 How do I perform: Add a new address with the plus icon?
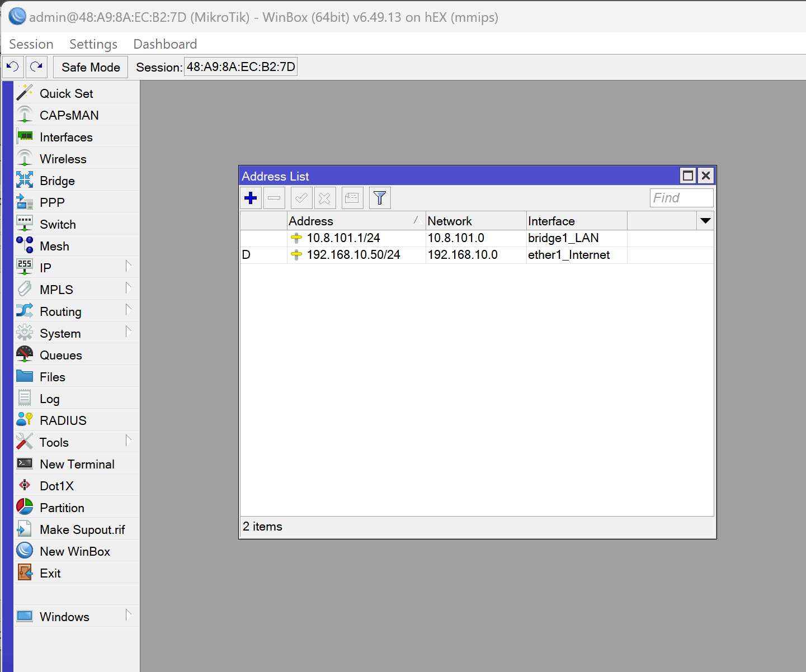pos(251,197)
